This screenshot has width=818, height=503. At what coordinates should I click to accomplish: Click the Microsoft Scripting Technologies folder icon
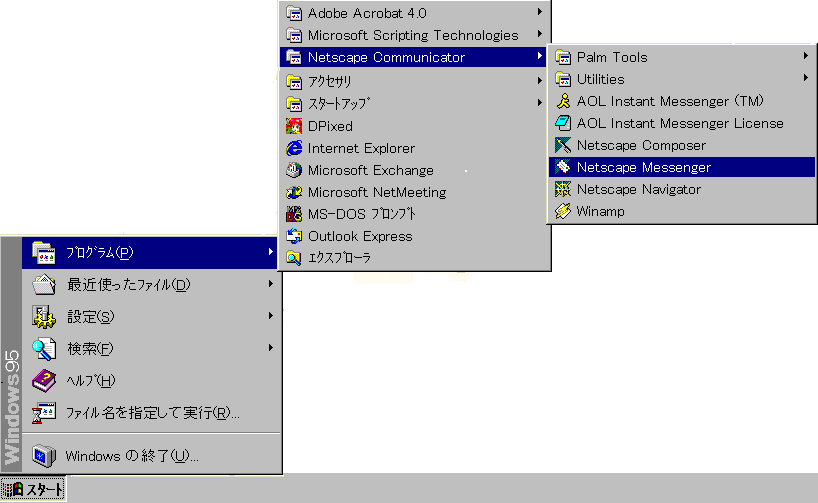click(x=294, y=35)
